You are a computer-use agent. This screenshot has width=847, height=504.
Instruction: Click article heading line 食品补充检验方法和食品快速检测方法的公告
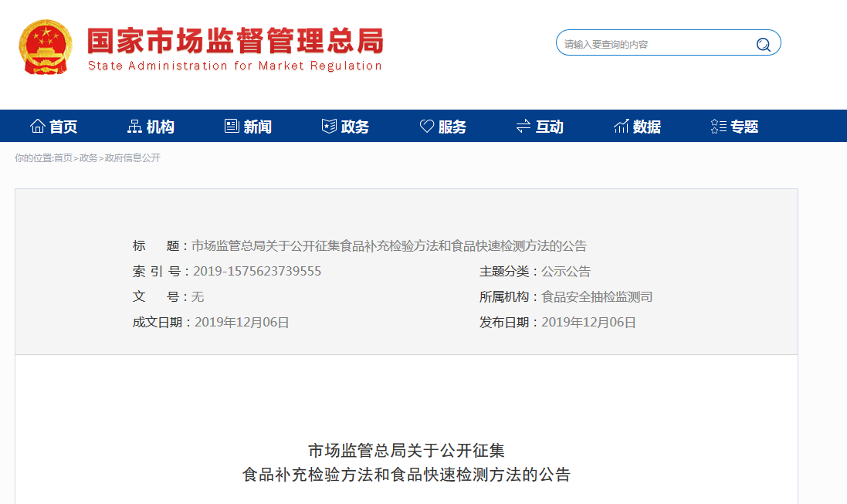pyautogui.click(x=406, y=475)
